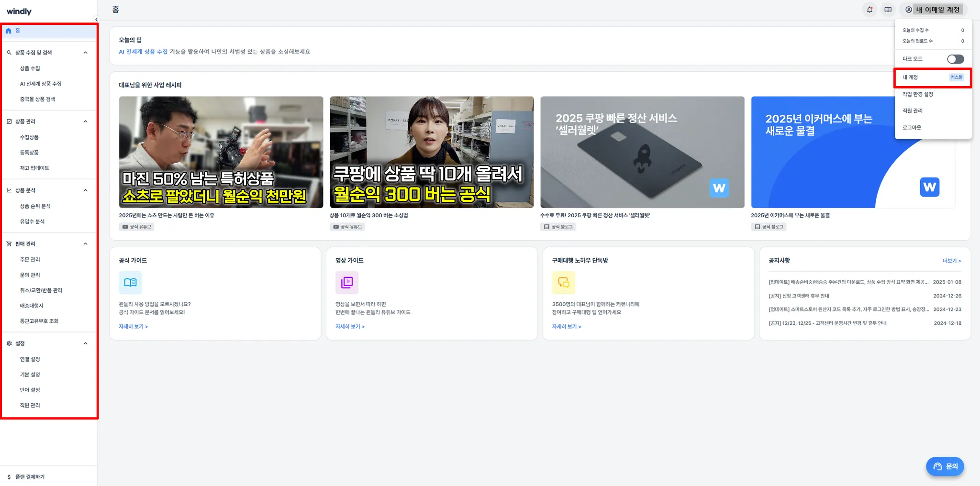Navigate to 수집상품 in the sidebar

[29, 137]
